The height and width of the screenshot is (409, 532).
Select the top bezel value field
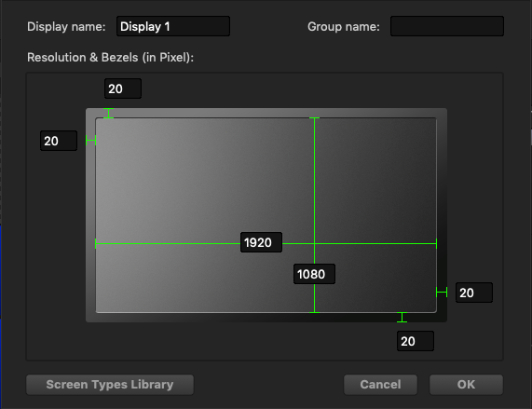coord(123,89)
